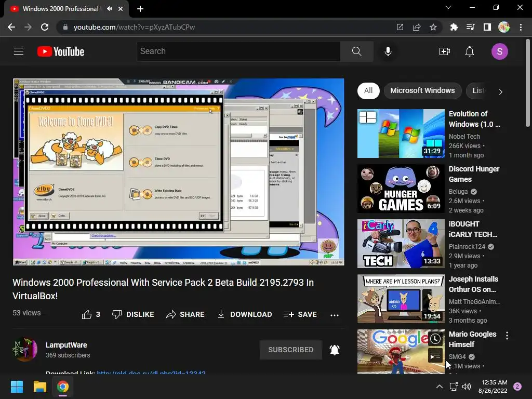Open LamputWare channel name link
The image size is (532, 399).
(66, 345)
